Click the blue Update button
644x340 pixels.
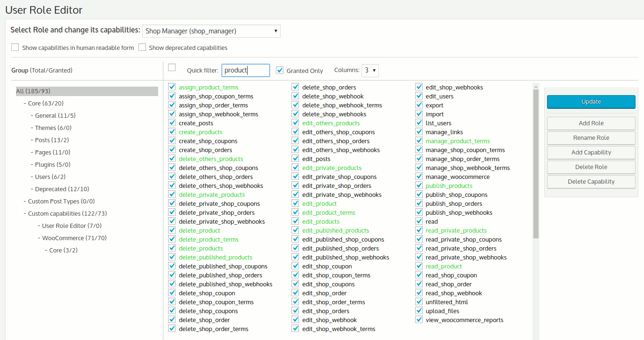(591, 102)
